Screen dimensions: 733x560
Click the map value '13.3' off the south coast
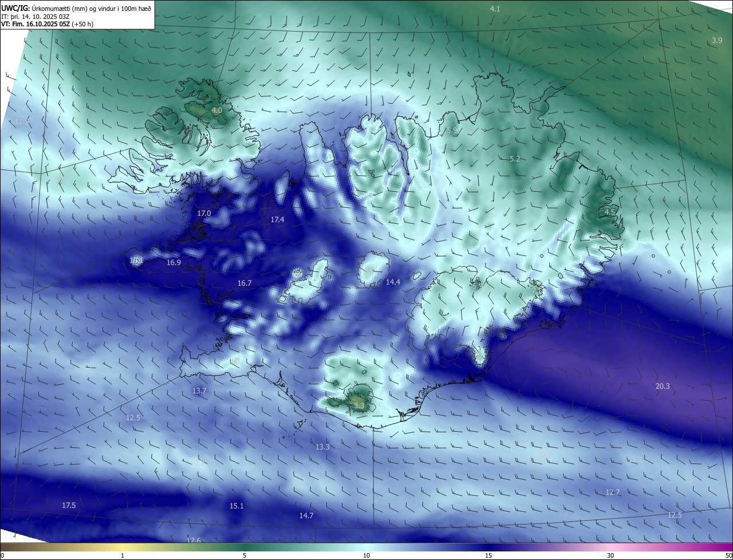click(322, 447)
